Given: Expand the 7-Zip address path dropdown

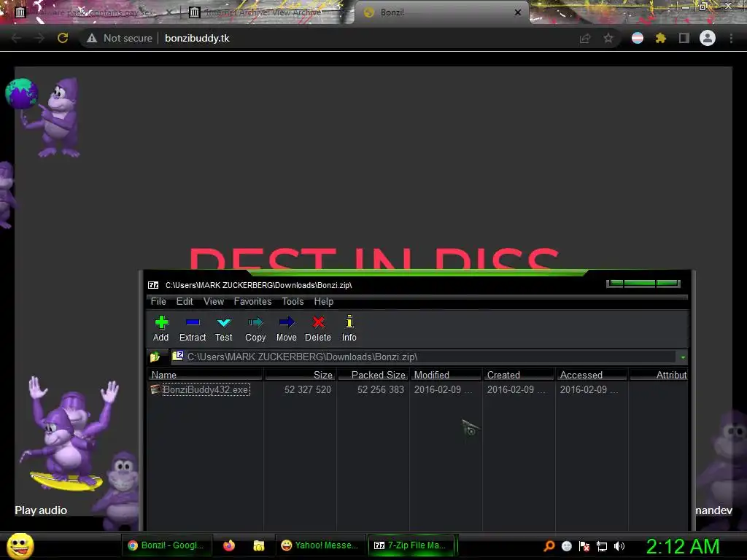Looking at the screenshot, I should (x=683, y=357).
